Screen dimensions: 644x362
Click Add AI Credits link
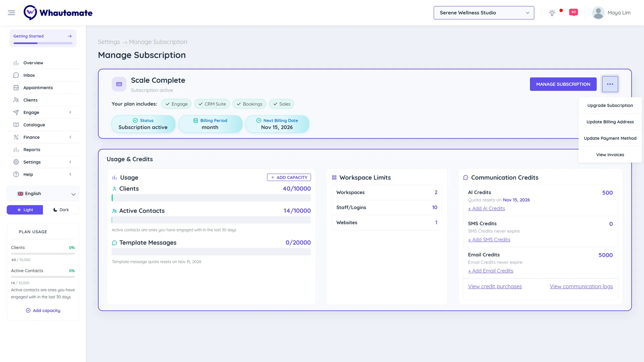[486, 208]
